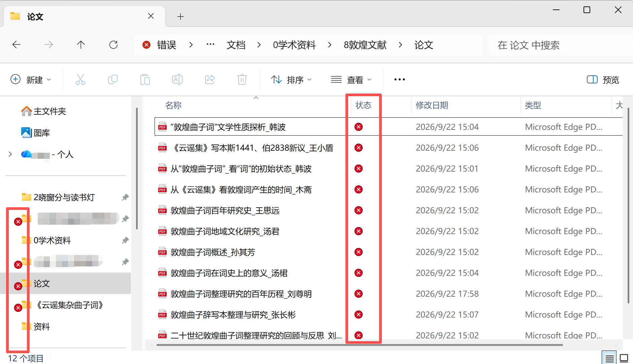Select 资料 folder in sidebar

tap(36, 327)
